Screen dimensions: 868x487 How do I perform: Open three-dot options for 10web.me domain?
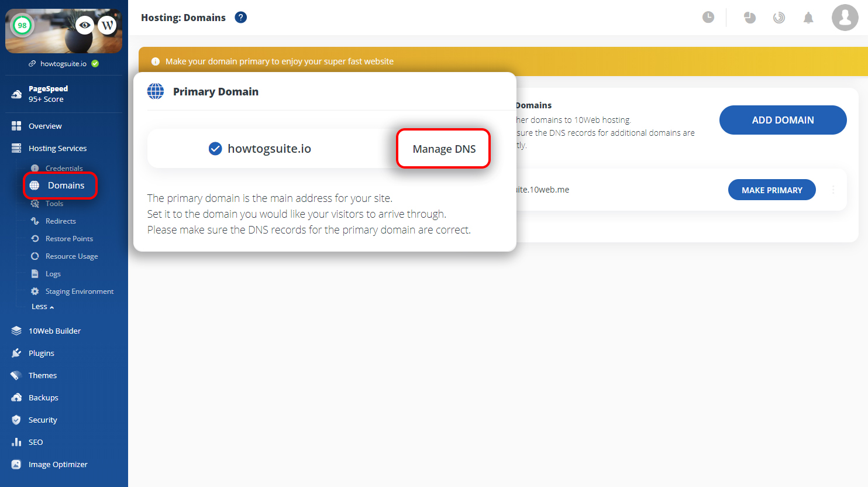pos(833,190)
